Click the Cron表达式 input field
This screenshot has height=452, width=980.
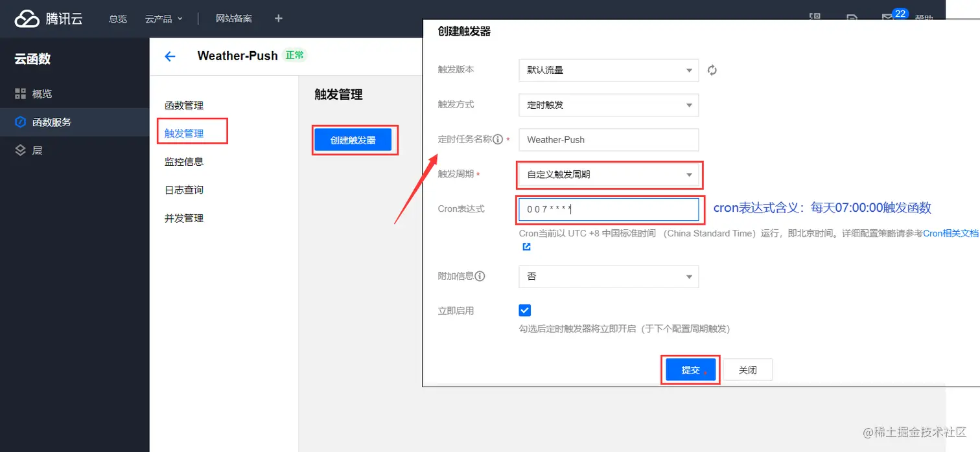click(x=609, y=210)
